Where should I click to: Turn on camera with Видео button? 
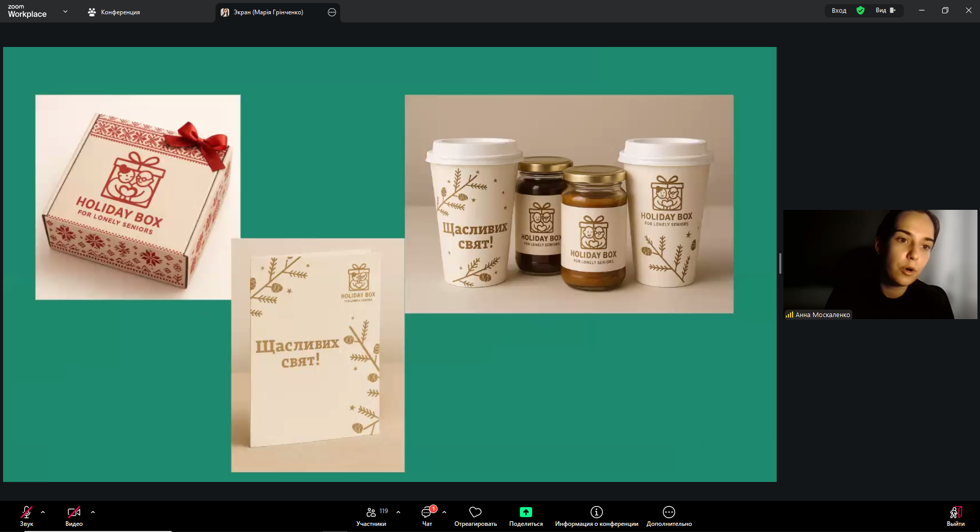tap(74, 516)
